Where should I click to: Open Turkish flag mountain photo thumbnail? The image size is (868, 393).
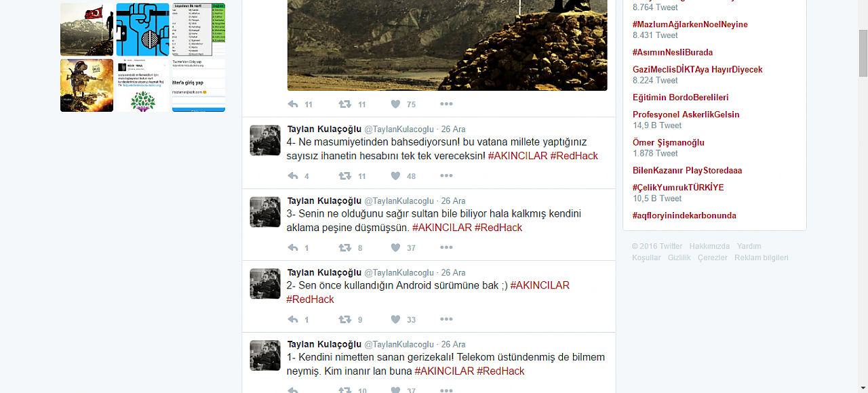(x=87, y=30)
